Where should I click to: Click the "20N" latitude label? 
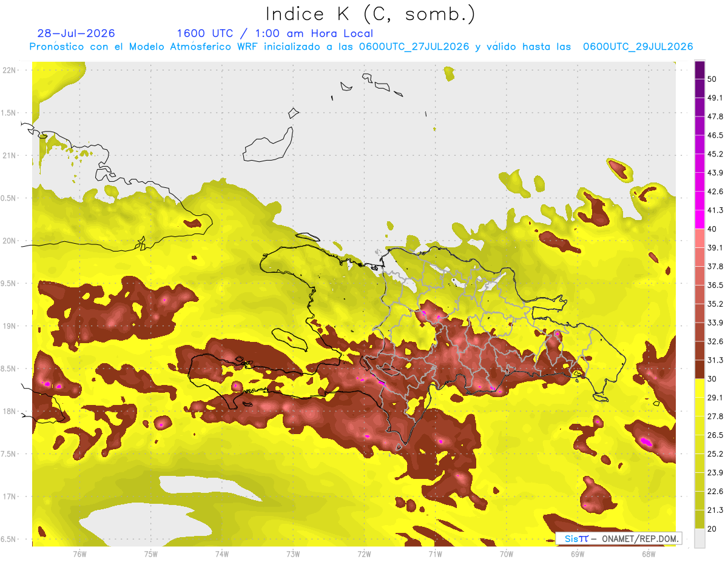9,241
